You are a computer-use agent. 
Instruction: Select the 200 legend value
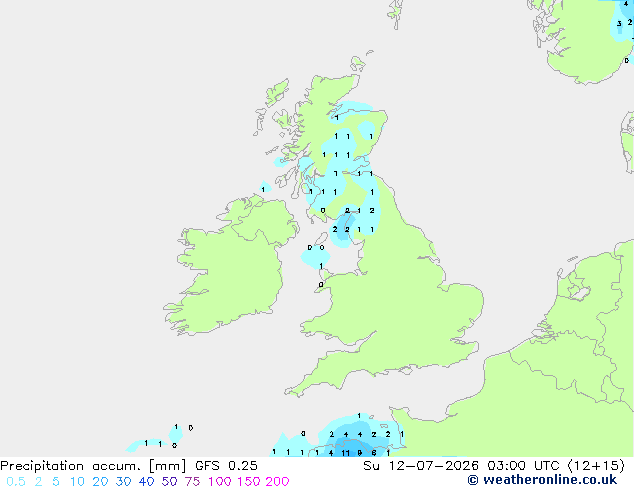(x=277, y=482)
